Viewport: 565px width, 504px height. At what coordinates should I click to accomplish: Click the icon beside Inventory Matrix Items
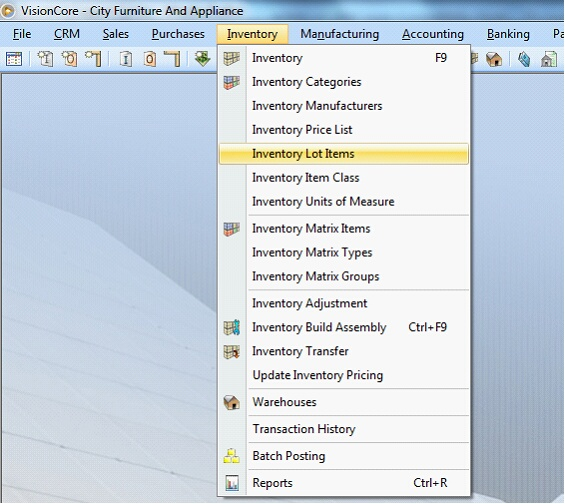[231, 229]
